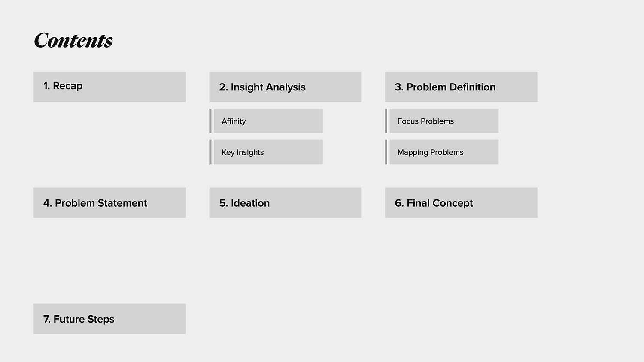Open the Focus Problems sub-item
Screen dimensions: 644x362
tap(444, 121)
